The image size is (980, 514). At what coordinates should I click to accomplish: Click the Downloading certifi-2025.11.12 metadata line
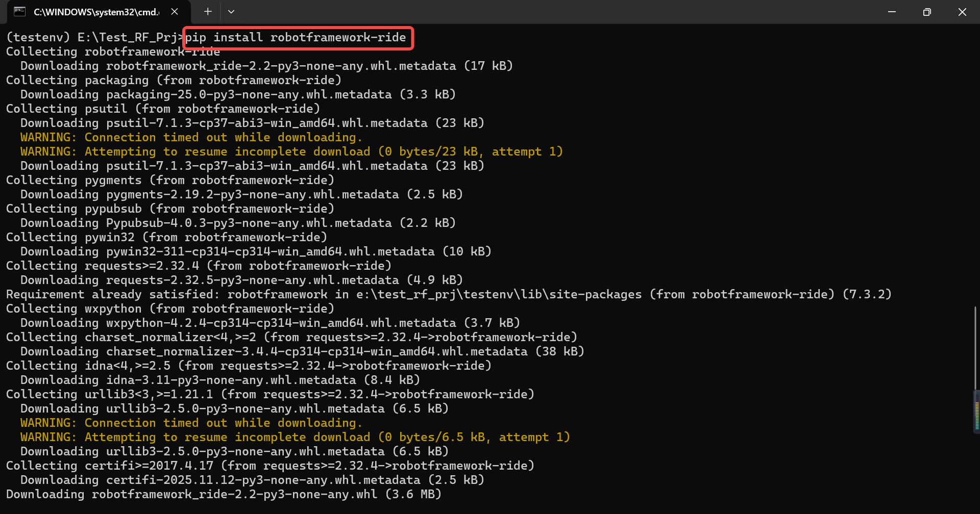[x=252, y=480]
